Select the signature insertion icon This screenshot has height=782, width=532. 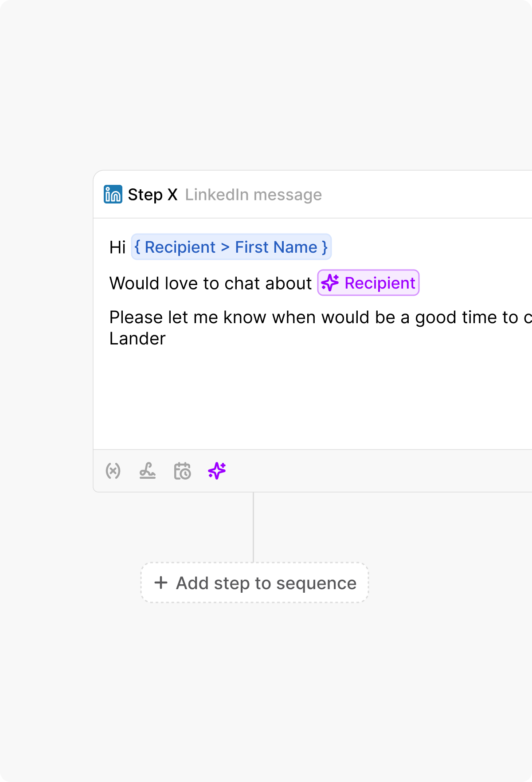click(148, 471)
